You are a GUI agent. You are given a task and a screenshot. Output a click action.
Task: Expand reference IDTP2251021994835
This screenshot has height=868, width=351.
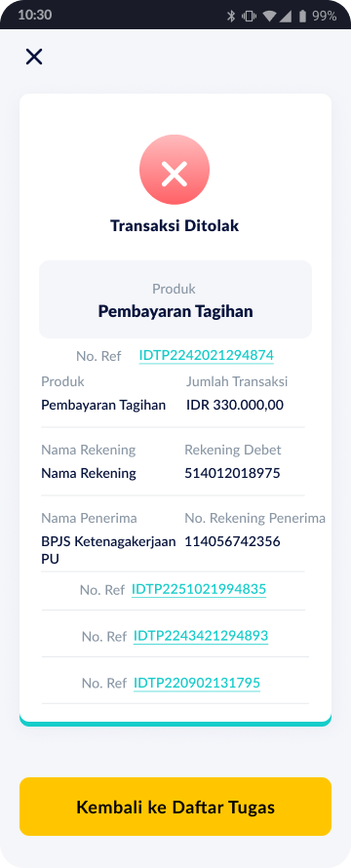199,589
